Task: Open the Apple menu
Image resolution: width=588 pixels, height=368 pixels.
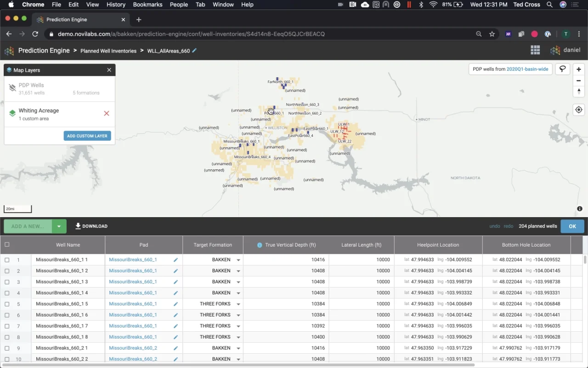Action: [11, 5]
